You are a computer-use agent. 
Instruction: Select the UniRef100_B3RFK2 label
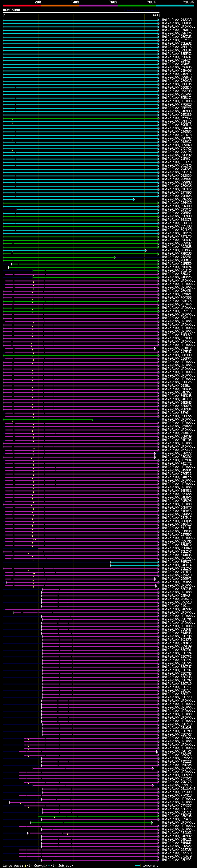coord(177,54)
